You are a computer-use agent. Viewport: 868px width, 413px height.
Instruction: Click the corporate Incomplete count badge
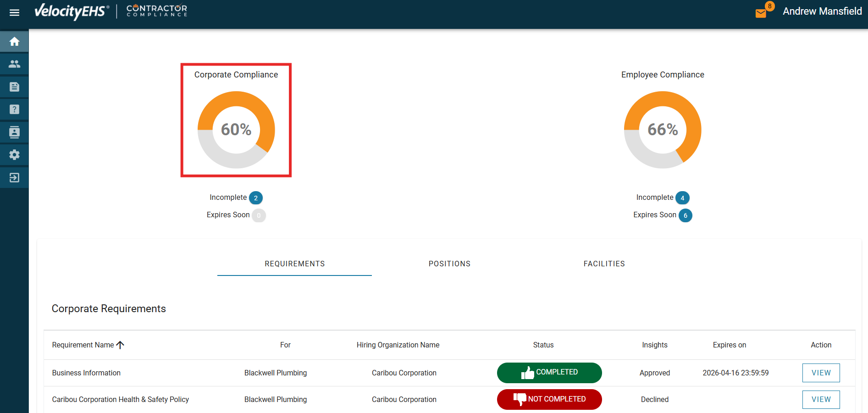pos(256,198)
